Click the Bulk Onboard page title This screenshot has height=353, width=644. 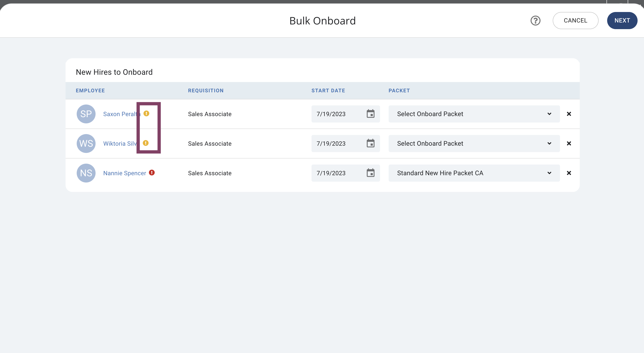coord(322,21)
